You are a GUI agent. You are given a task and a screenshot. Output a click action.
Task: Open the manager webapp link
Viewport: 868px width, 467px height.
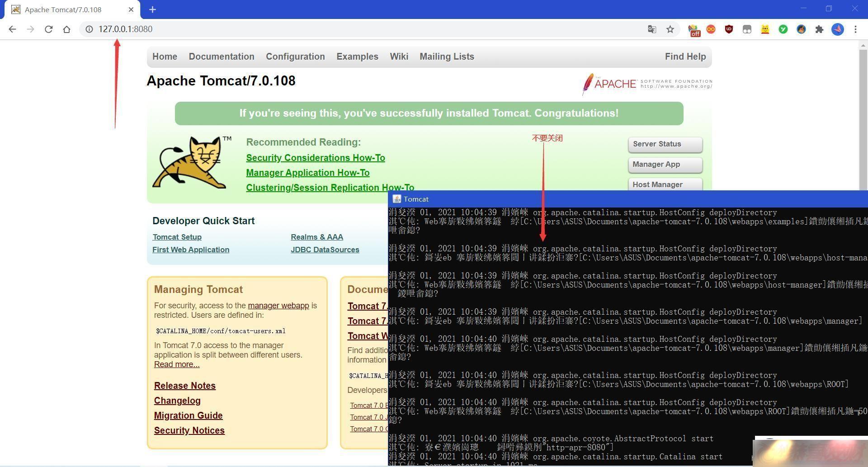[278, 306]
